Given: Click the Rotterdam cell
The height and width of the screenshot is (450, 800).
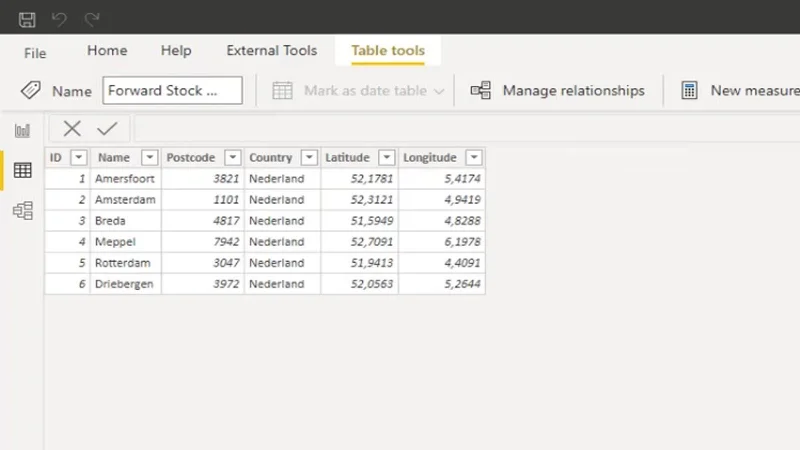Looking at the screenshot, I should [126, 263].
